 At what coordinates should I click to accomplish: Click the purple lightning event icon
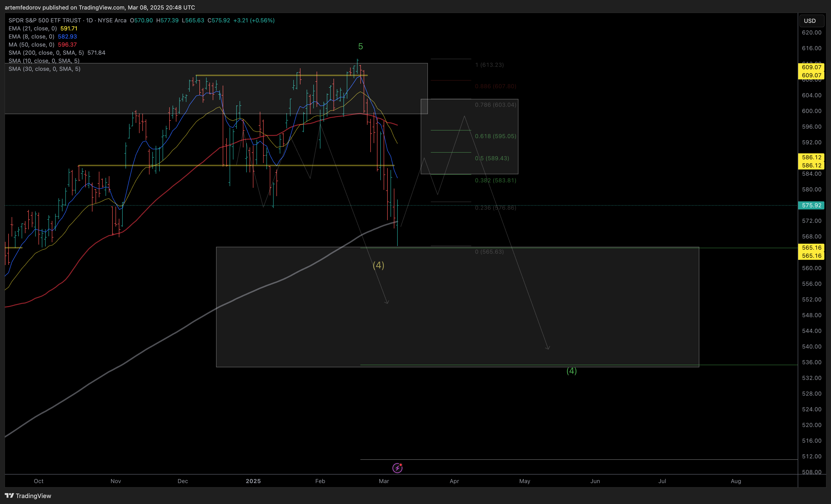397,468
